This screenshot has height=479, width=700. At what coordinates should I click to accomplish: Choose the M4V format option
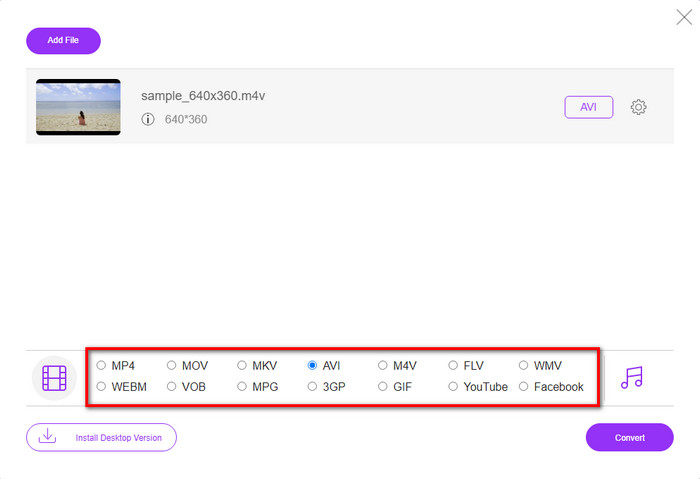(383, 365)
